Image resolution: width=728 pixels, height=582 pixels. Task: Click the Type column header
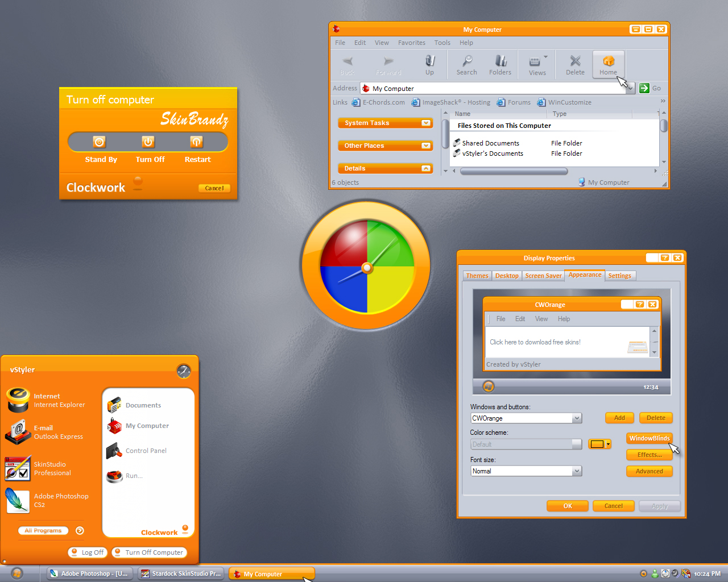[x=590, y=114]
